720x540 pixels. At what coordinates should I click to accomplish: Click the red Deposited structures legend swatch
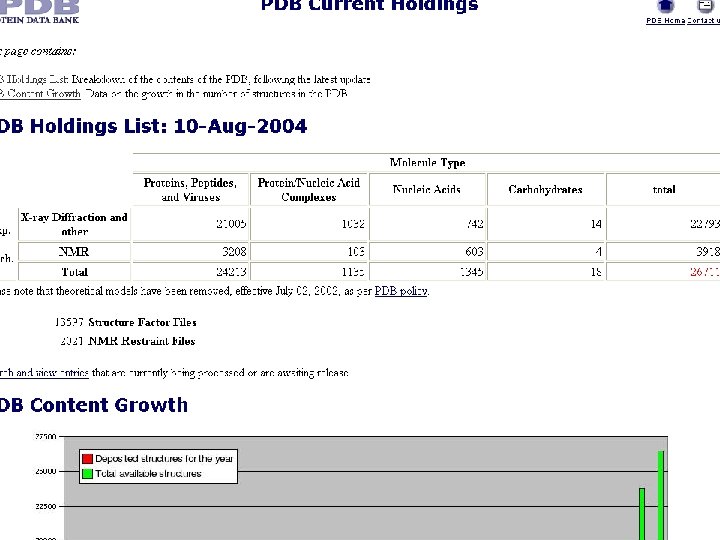pos(87,459)
